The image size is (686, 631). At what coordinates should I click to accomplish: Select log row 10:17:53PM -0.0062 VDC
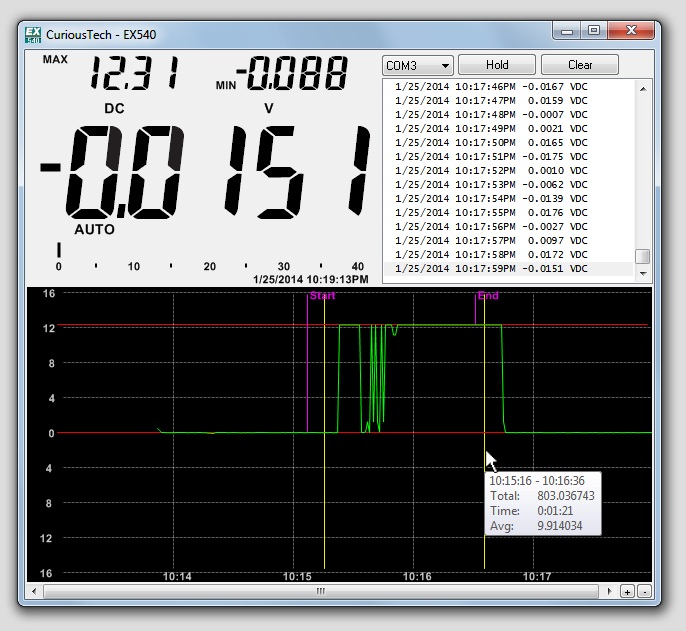tap(508, 185)
